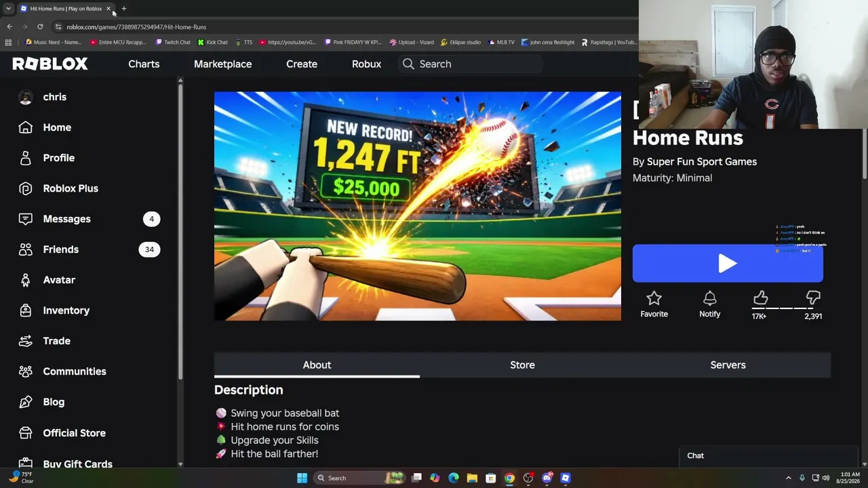This screenshot has height=488, width=868.
Task: Open the Buy Gift Cards link
Action: pyautogui.click(x=77, y=464)
